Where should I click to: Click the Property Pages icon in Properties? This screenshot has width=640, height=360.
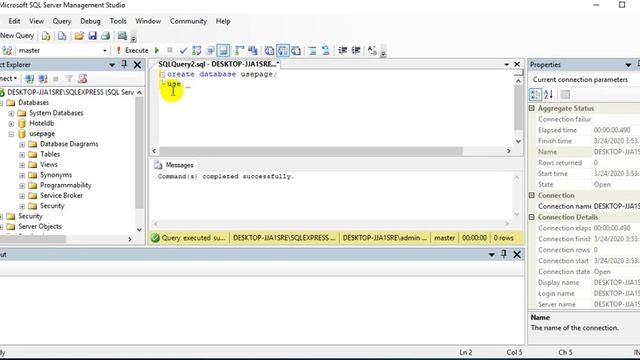[565, 95]
